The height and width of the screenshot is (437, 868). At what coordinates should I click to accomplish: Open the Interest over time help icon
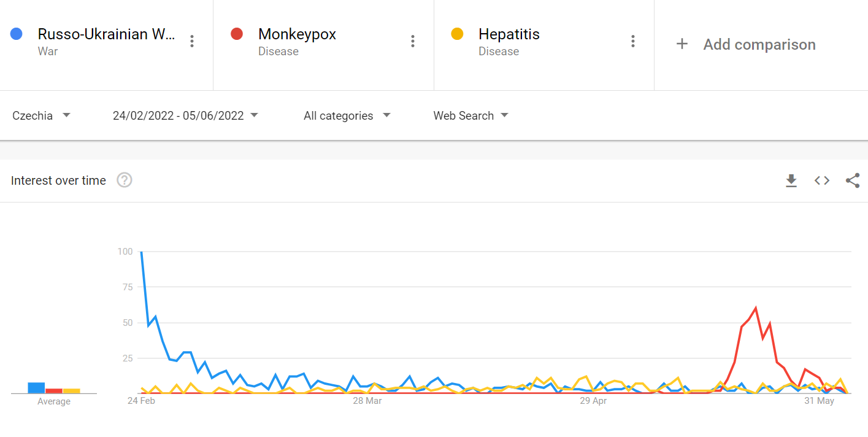125,180
